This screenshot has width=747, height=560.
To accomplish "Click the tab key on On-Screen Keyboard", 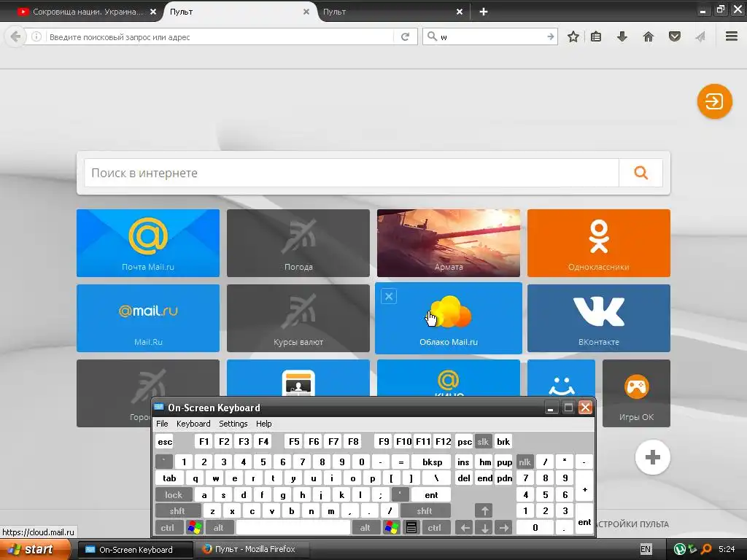I will coord(169,478).
